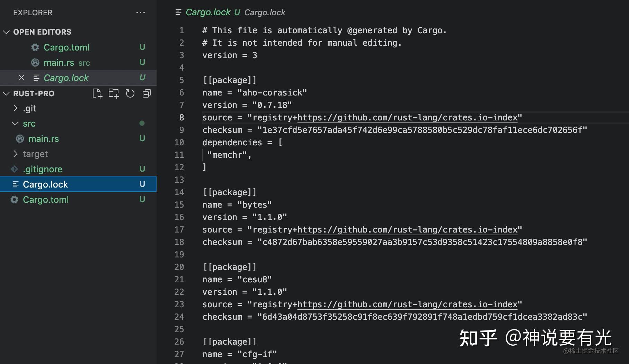Click the Cargo.lock breadcrumb item
The width and height of the screenshot is (629, 364).
[265, 12]
